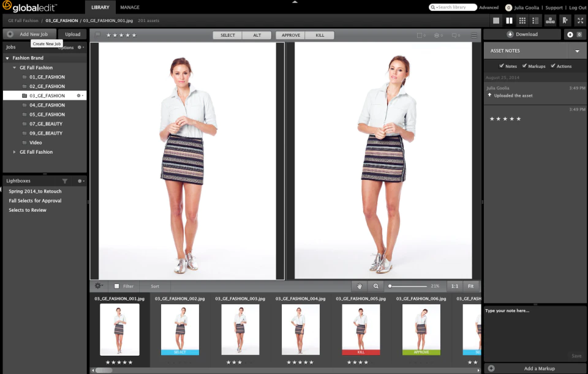Click the Upload button
This screenshot has height=374, width=588.
coord(73,34)
